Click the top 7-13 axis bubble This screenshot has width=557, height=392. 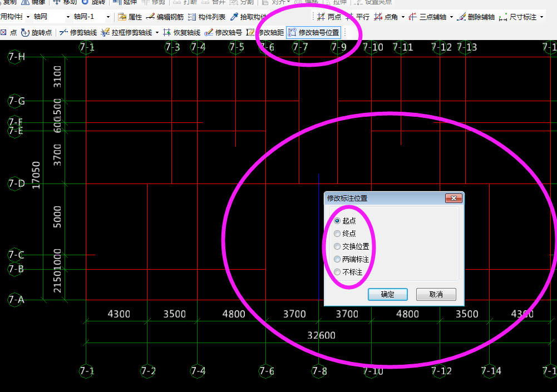[x=466, y=47]
